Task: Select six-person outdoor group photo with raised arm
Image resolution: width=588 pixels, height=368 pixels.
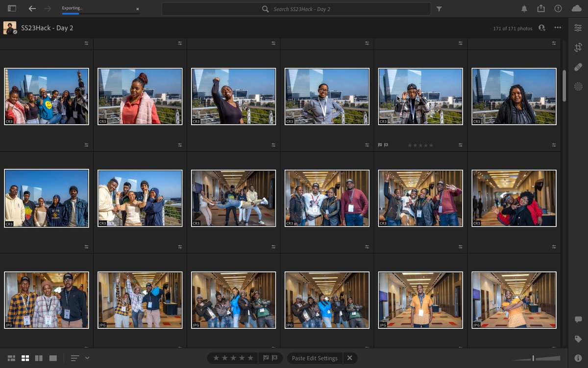Action: 47,96
